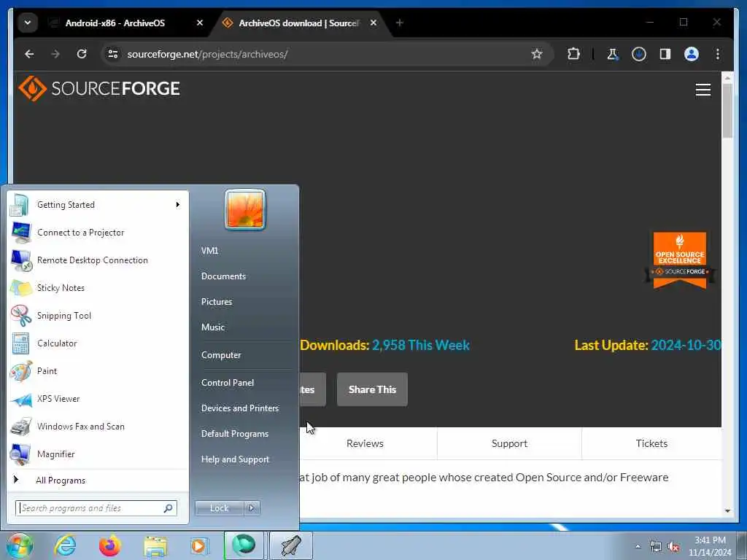Expand All Programs list
The height and width of the screenshot is (560, 747).
coord(98,480)
